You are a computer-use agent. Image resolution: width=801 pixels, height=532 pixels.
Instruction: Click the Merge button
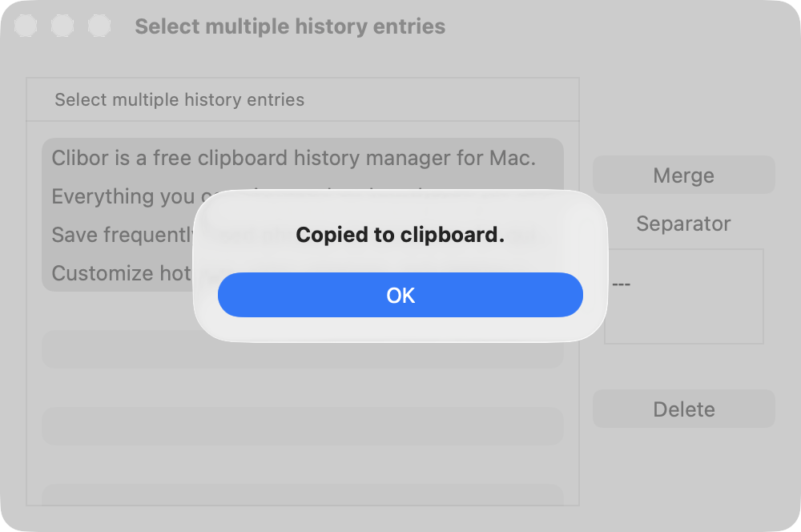pyautogui.click(x=683, y=175)
